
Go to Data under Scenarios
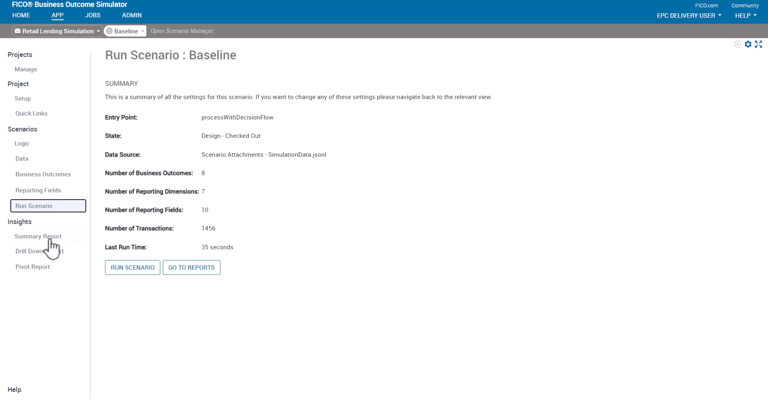(22, 159)
